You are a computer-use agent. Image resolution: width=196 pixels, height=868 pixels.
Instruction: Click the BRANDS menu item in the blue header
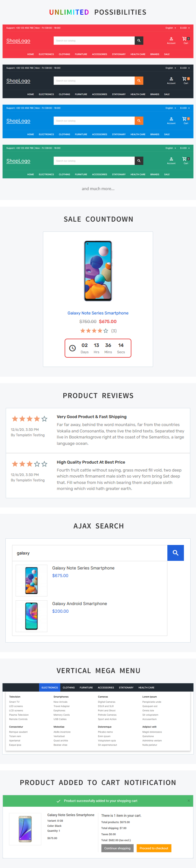point(155,134)
